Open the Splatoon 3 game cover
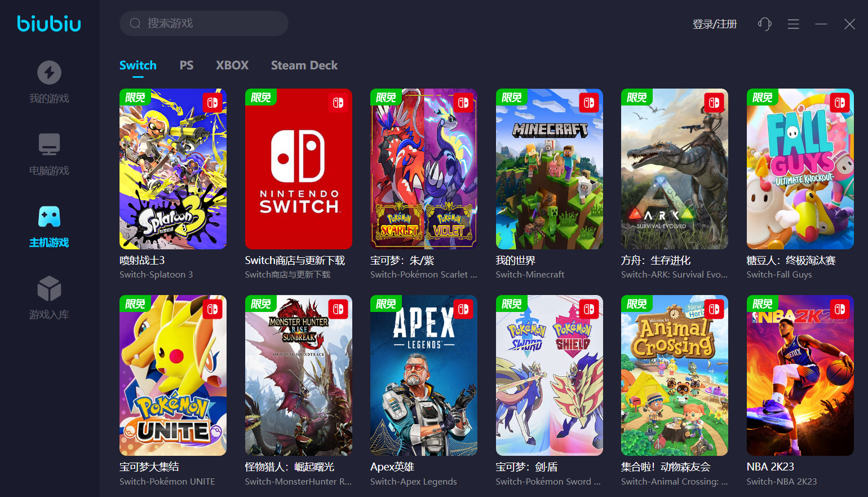The width and height of the screenshot is (868, 497). pyautogui.click(x=173, y=169)
